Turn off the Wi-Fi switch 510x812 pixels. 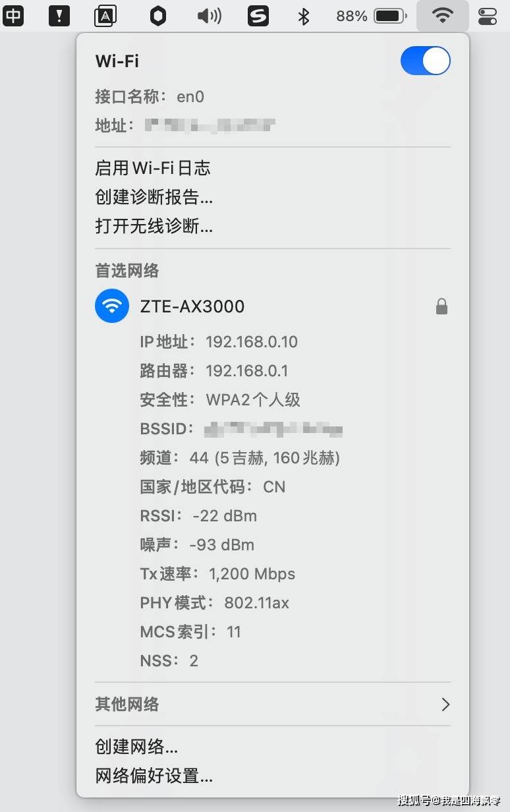click(x=425, y=61)
